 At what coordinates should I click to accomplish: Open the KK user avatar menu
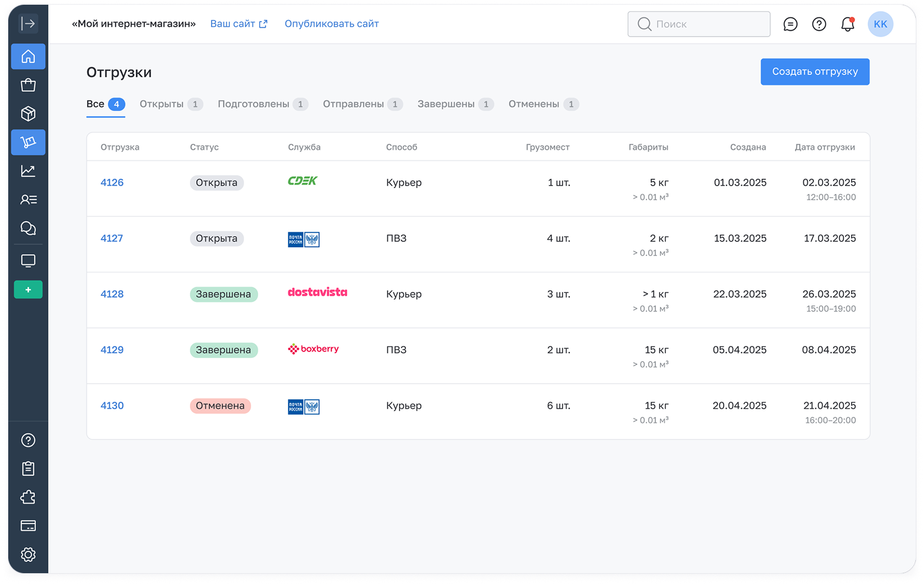coord(880,24)
